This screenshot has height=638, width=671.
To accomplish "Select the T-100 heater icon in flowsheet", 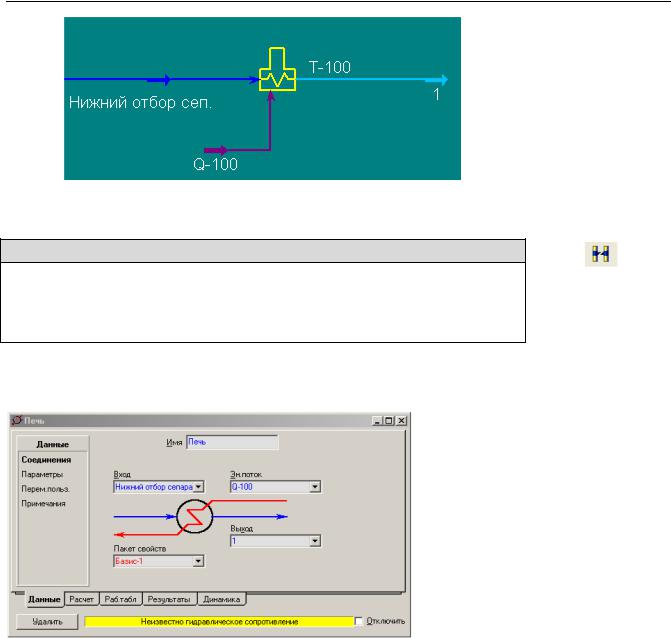I will (277, 69).
